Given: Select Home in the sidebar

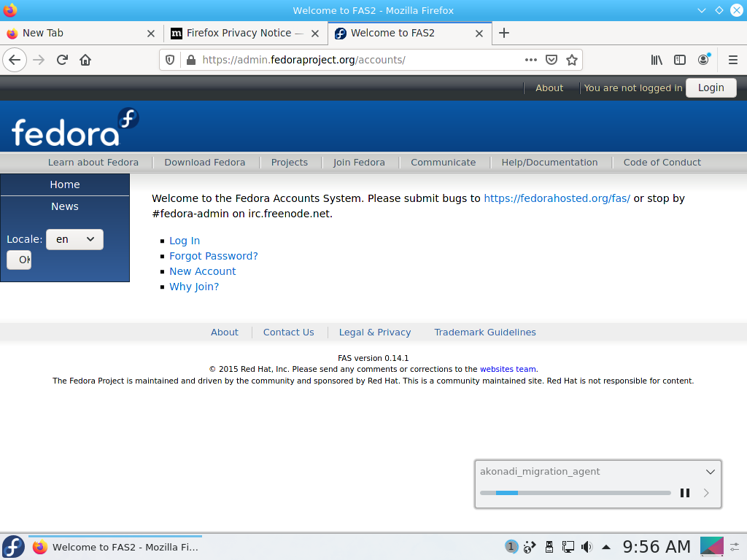Looking at the screenshot, I should click(65, 184).
